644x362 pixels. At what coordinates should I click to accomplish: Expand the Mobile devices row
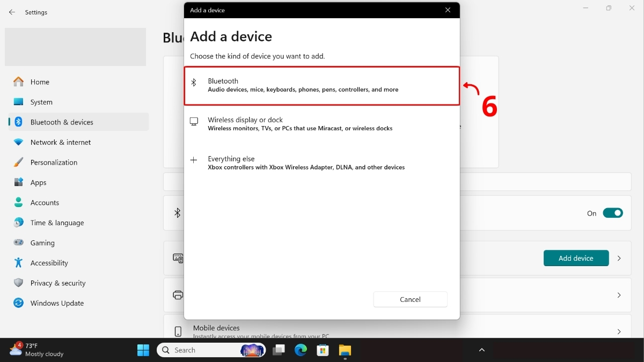point(619,331)
